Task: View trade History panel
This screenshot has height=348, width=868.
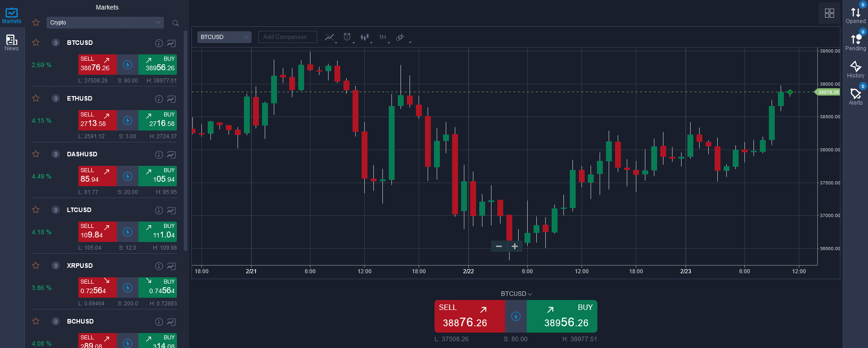Action: (x=855, y=70)
